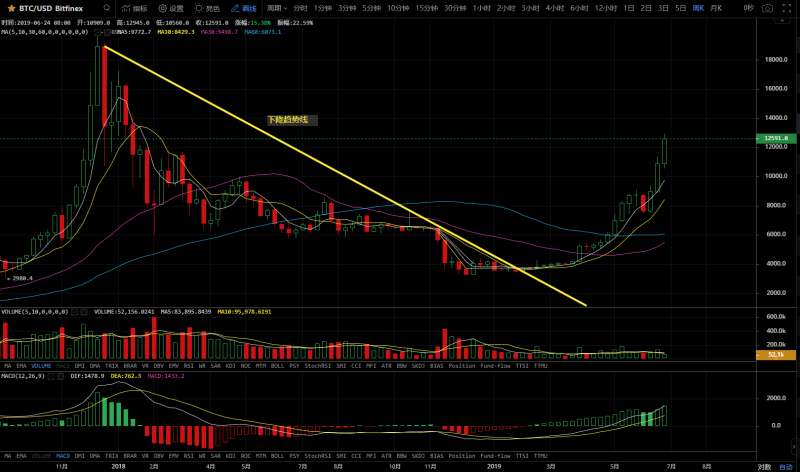Take a chart screenshot with camera icon
The height and width of the screenshot is (472, 800).
pyautogui.click(x=768, y=8)
